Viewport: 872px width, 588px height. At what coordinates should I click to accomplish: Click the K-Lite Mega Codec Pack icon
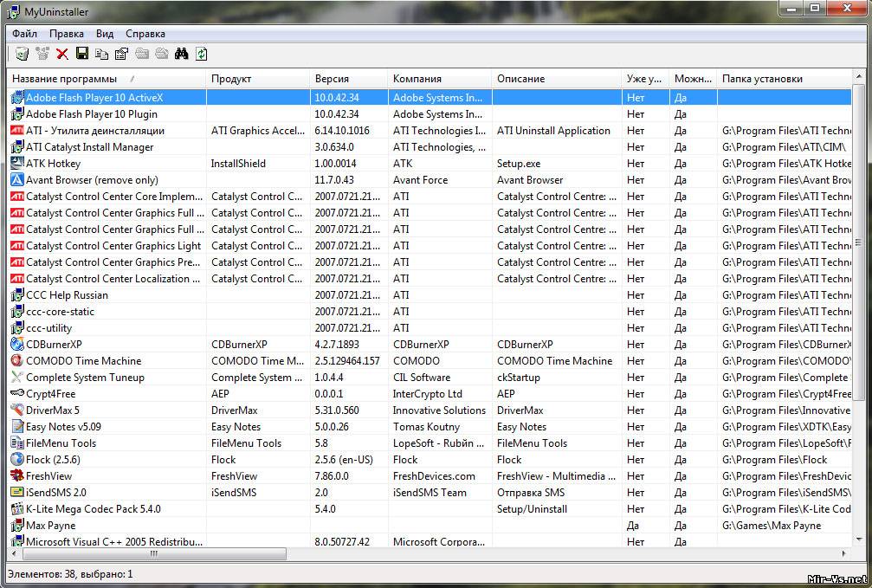[17, 508]
